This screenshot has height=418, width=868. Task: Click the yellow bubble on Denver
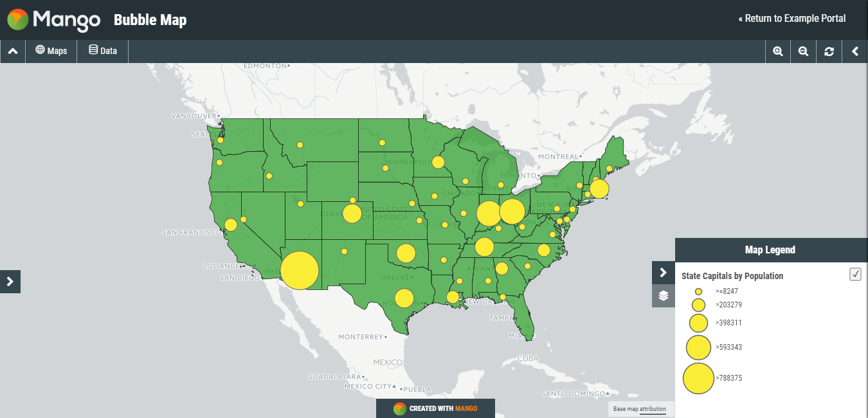pos(352,214)
